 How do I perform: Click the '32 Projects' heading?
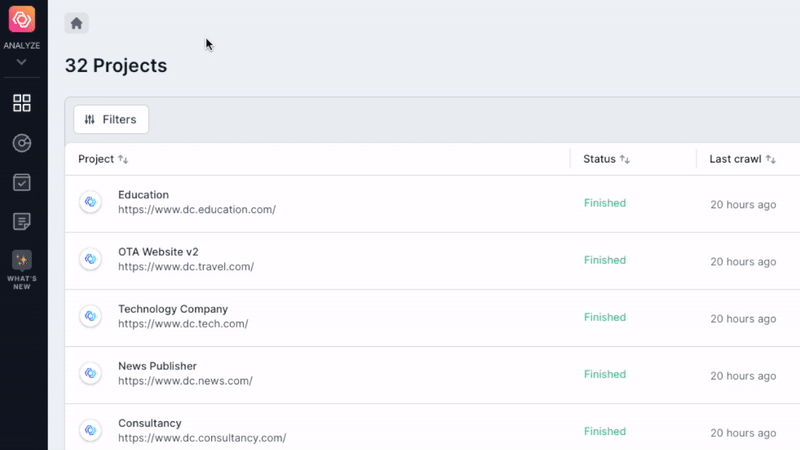pyautogui.click(x=116, y=66)
